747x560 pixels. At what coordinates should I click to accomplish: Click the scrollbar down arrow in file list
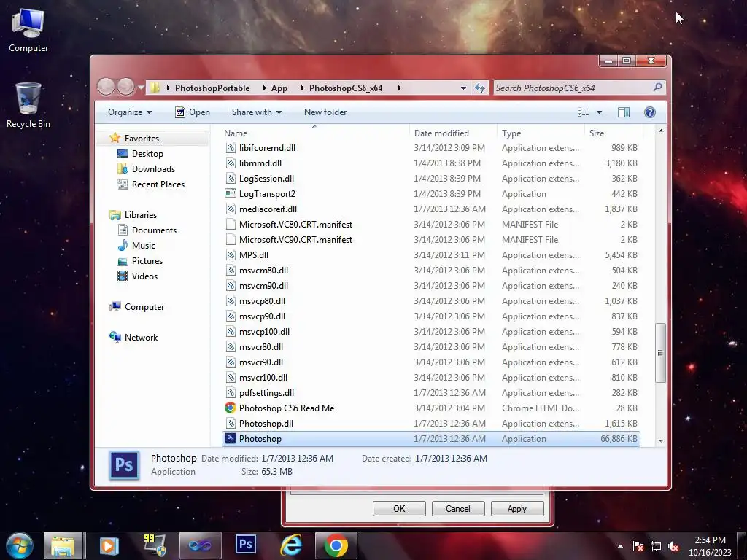point(661,440)
